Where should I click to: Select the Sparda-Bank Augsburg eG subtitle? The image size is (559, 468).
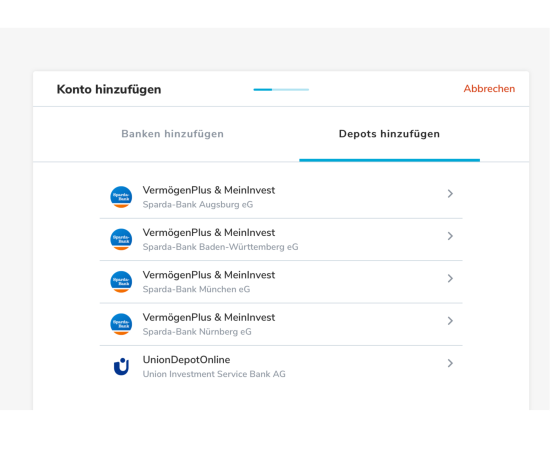(x=198, y=205)
